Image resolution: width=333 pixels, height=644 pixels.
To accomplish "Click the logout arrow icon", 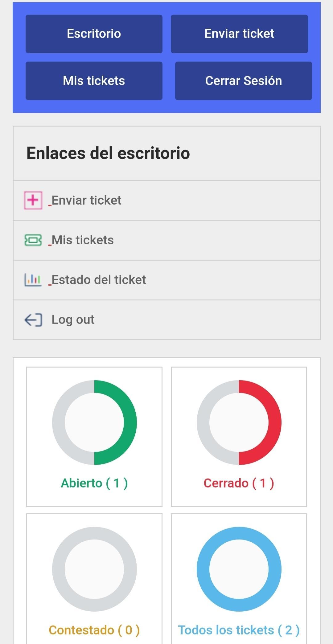I will pos(33,320).
